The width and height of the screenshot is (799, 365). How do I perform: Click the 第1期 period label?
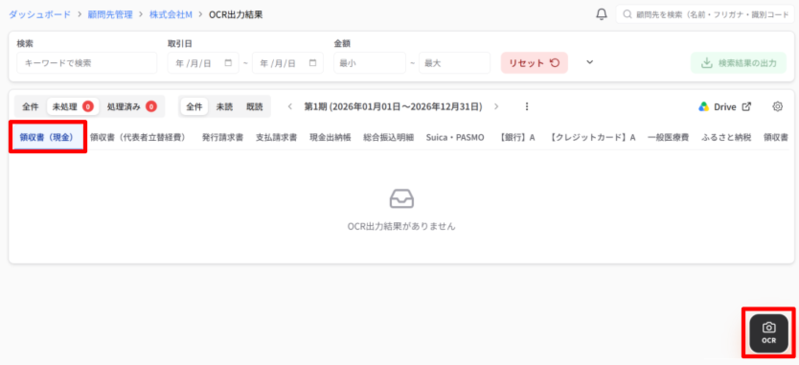tap(393, 107)
